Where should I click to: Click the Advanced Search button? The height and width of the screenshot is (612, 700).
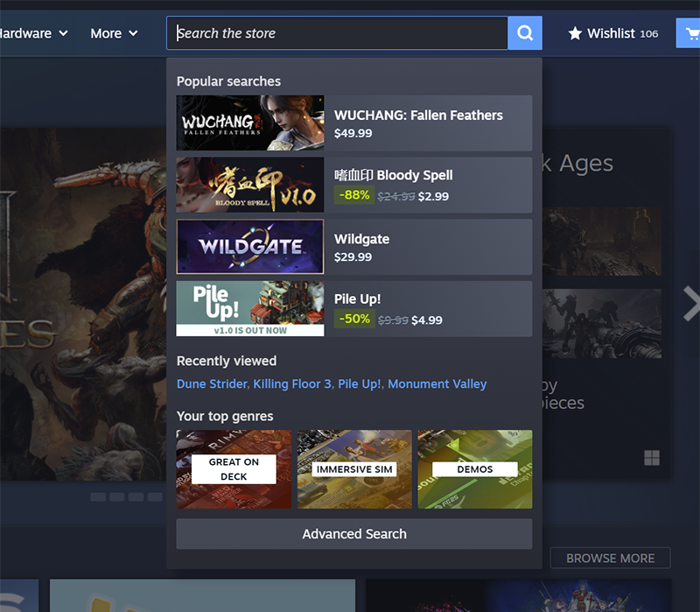coord(354,534)
